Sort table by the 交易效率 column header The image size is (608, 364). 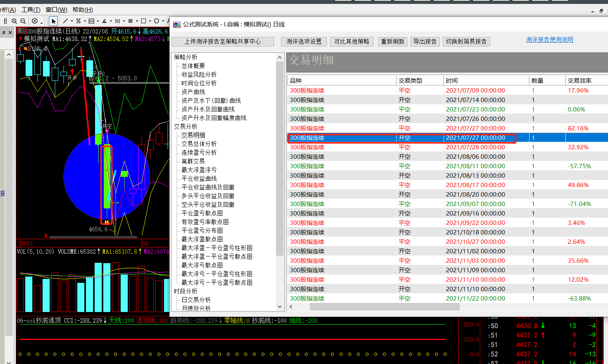tap(587, 80)
